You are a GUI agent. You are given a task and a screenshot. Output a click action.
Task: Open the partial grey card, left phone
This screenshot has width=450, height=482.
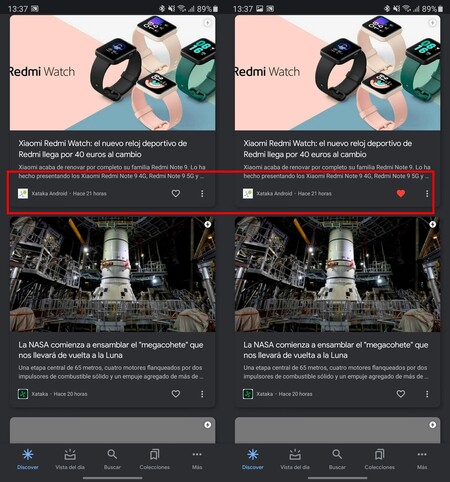click(x=112, y=430)
